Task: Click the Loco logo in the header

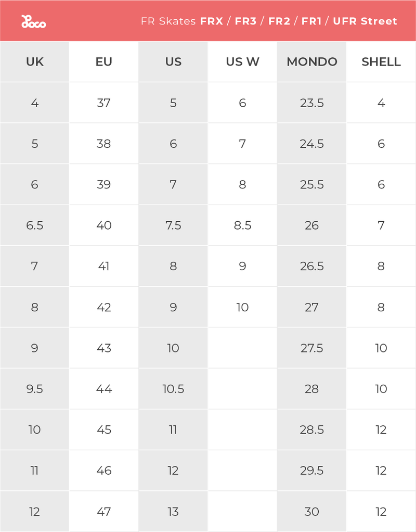Action: click(x=33, y=21)
